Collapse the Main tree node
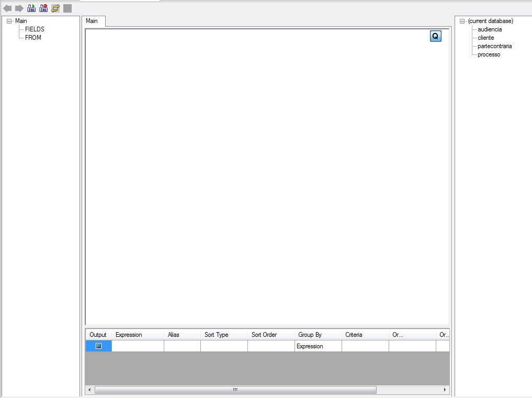Image resolution: width=532 pixels, height=398 pixels. click(9, 21)
